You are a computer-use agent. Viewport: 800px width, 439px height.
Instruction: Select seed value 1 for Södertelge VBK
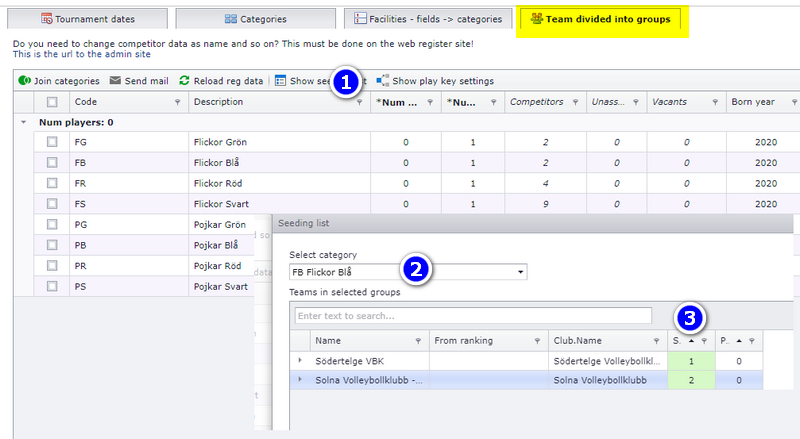(691, 361)
